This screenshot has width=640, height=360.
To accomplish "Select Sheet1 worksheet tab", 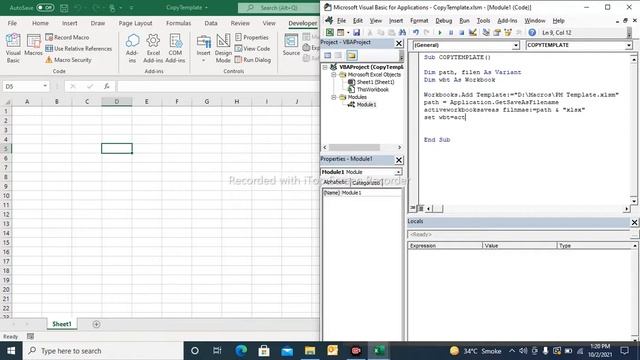I will [62, 324].
